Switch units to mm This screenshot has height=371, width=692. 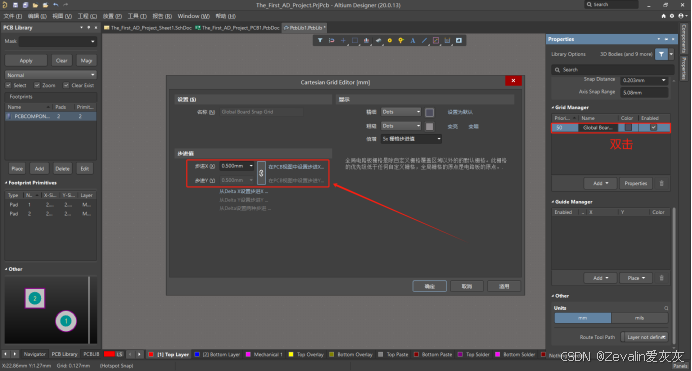[x=583, y=318]
